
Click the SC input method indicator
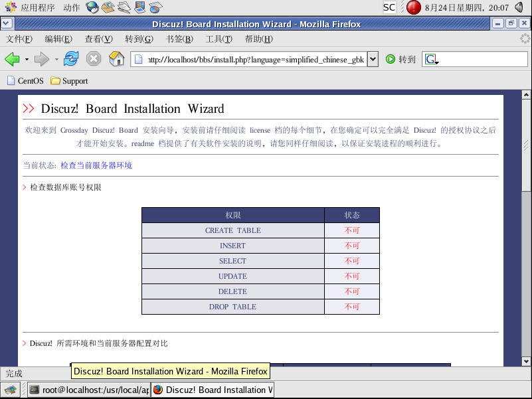pos(389,7)
